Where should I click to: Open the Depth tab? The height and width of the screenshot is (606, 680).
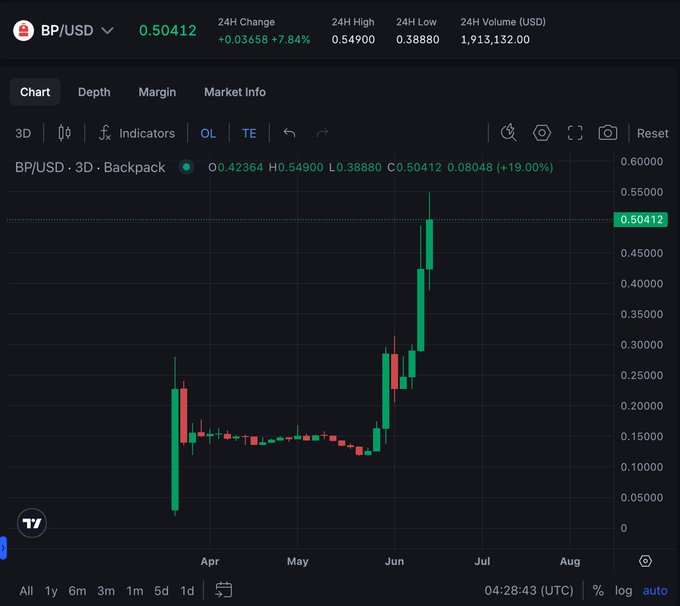tap(94, 92)
